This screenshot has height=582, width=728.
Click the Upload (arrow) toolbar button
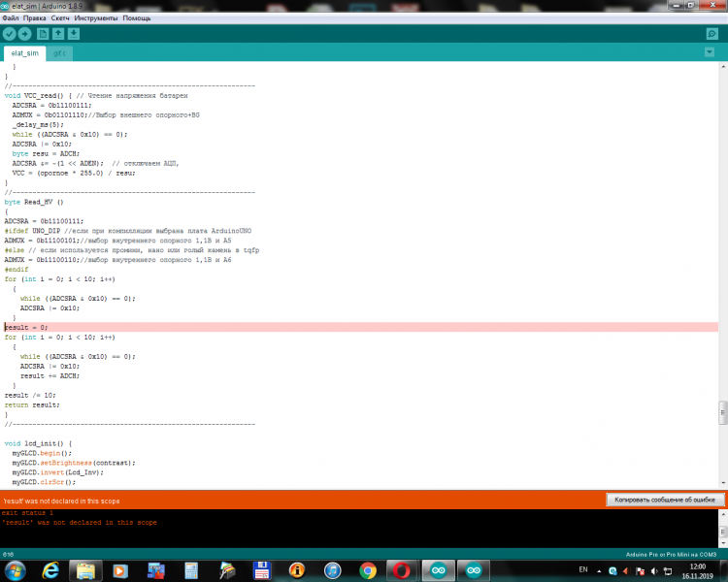point(24,34)
